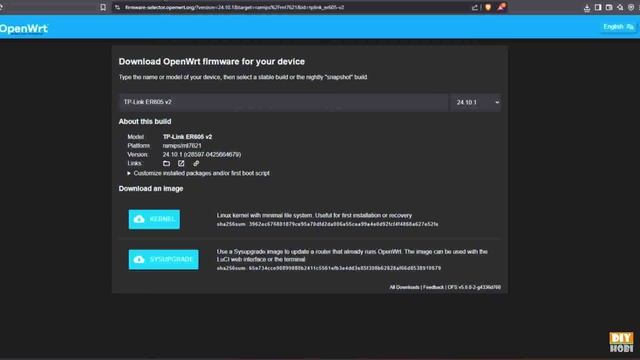Click the bookmark icon in browser toolbar
The height and width of the screenshot is (360, 640).
click(103, 7)
